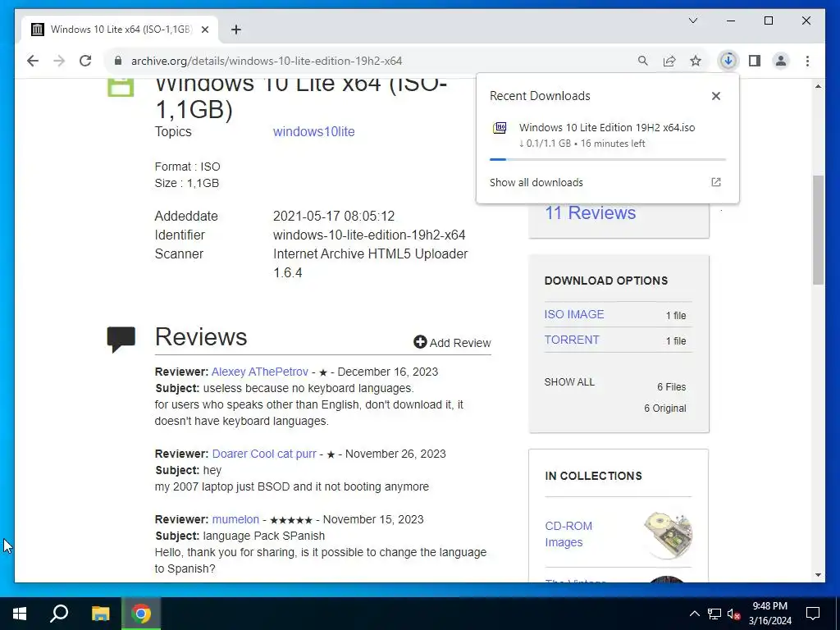Open Show all downloads external icon
Image resolution: width=840 pixels, height=630 pixels.
pyautogui.click(x=715, y=182)
